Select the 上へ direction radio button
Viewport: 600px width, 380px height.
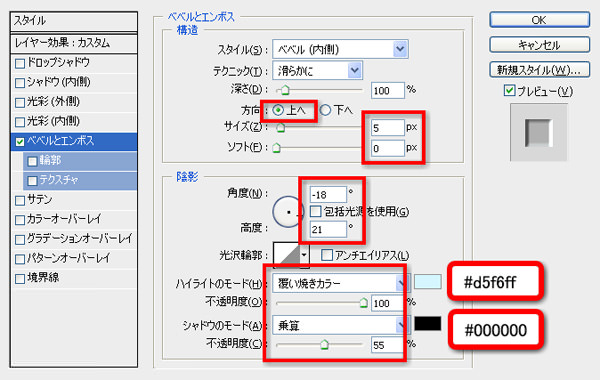pyautogui.click(x=278, y=110)
